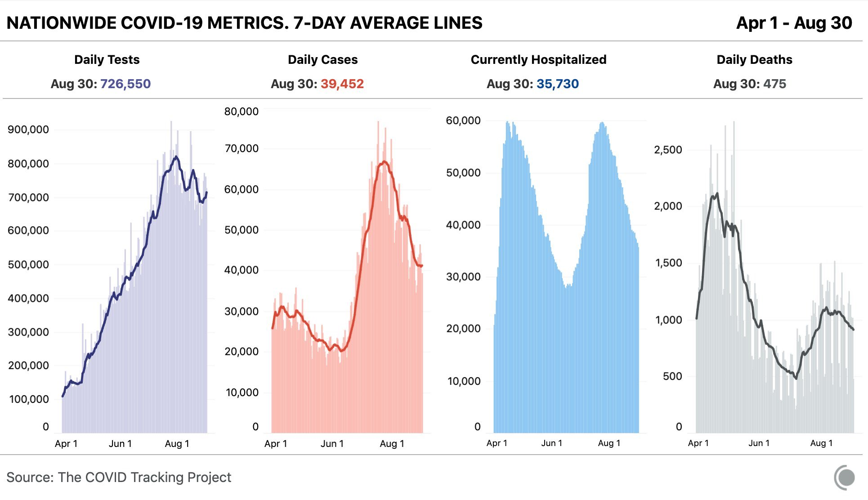Viewport: 868px width, 500px height.
Task: Click the 475 daily deaths value
Action: click(774, 84)
